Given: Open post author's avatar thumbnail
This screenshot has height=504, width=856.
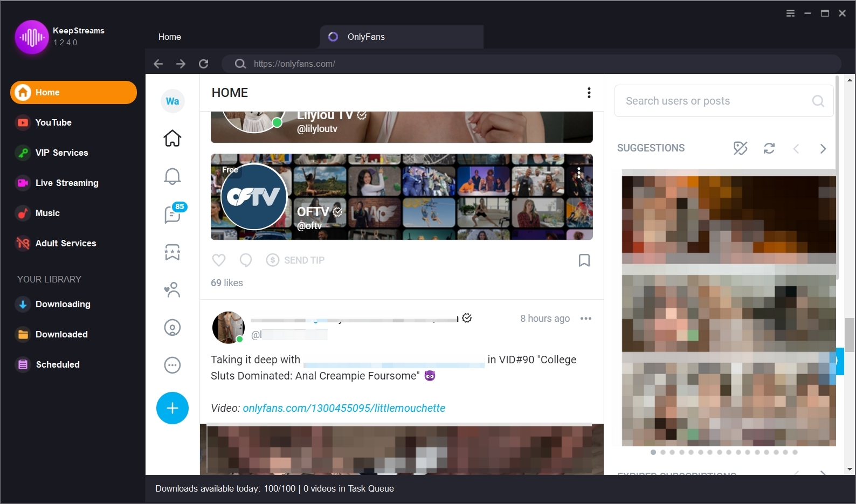Looking at the screenshot, I should click(x=229, y=327).
